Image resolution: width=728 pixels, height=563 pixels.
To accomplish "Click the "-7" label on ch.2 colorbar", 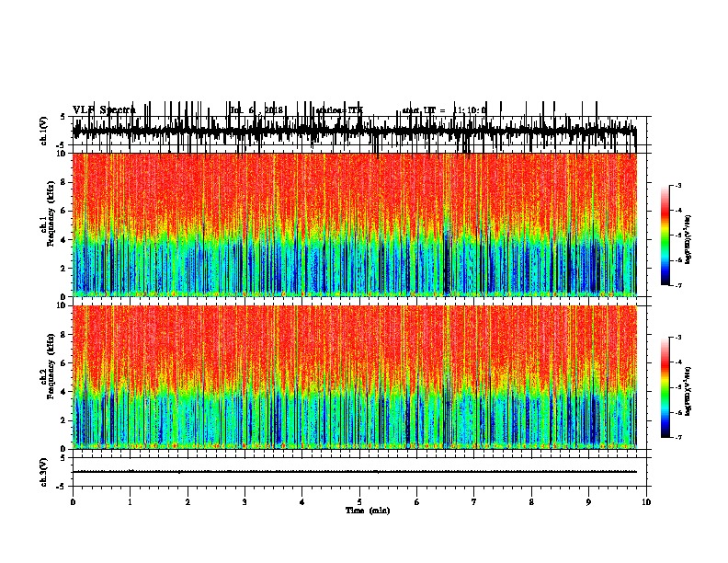I will click(x=678, y=438).
